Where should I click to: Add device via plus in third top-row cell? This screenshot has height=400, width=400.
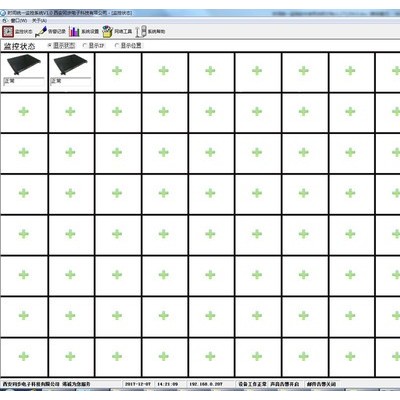click(117, 71)
